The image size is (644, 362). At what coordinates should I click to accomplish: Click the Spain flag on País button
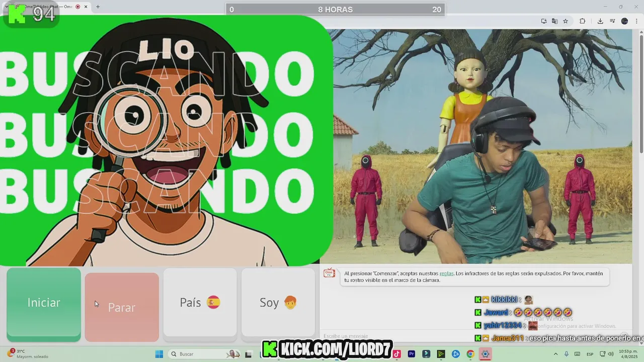[x=213, y=302]
